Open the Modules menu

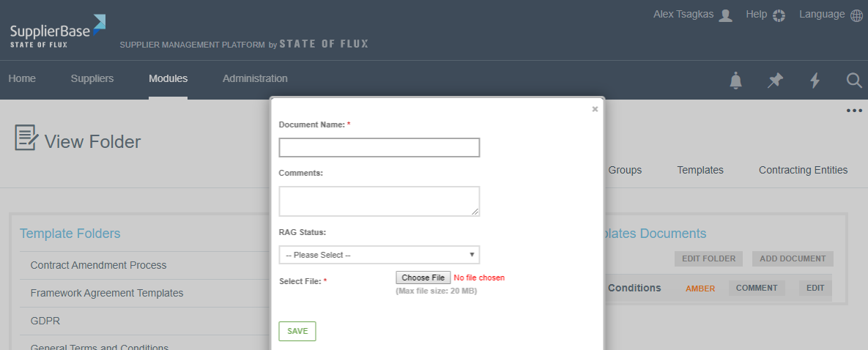point(168,78)
